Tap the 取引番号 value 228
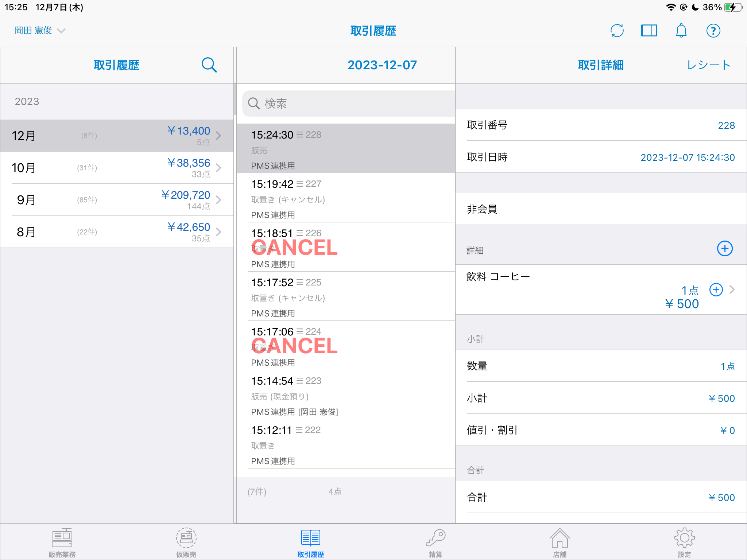This screenshot has height=560, width=747. click(726, 125)
